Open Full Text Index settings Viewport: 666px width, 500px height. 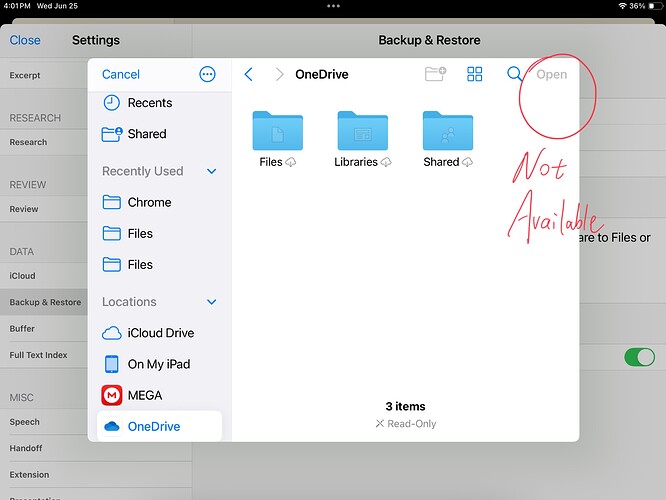[44, 355]
